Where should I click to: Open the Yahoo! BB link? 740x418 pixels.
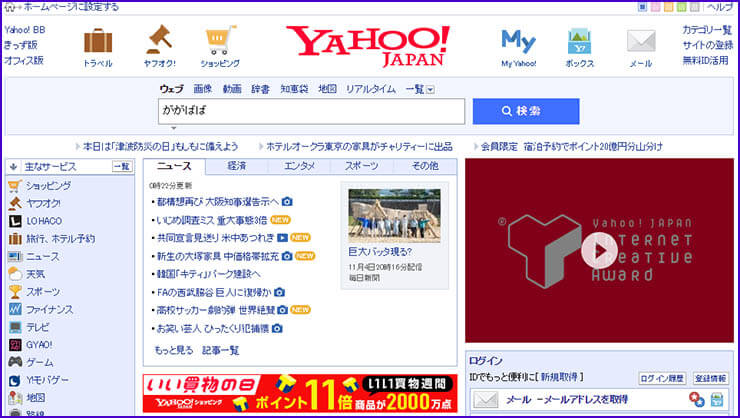click(25, 30)
